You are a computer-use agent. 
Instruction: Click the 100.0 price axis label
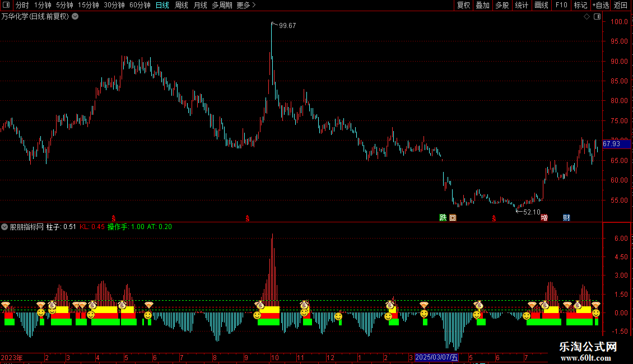click(619, 22)
